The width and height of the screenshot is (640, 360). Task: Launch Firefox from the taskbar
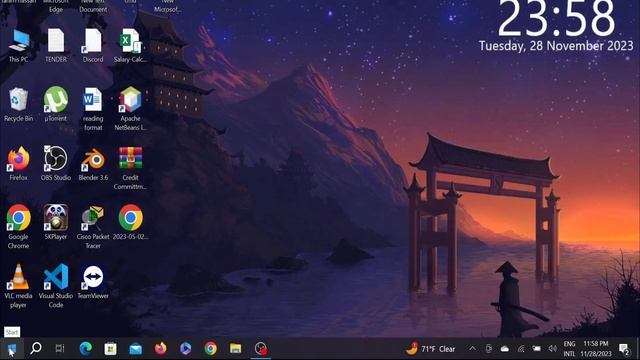[160, 349]
